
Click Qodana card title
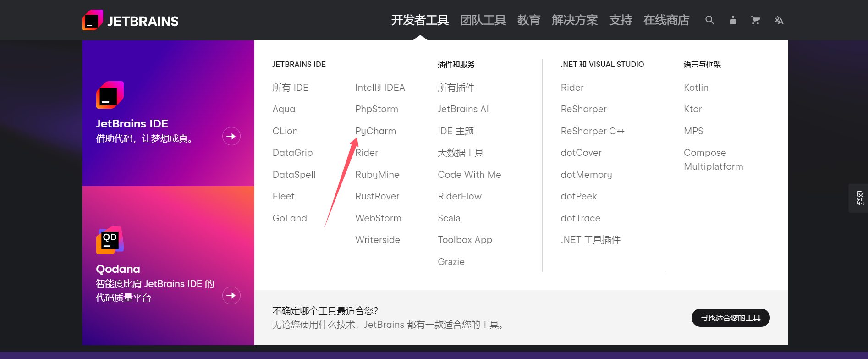[x=118, y=269]
